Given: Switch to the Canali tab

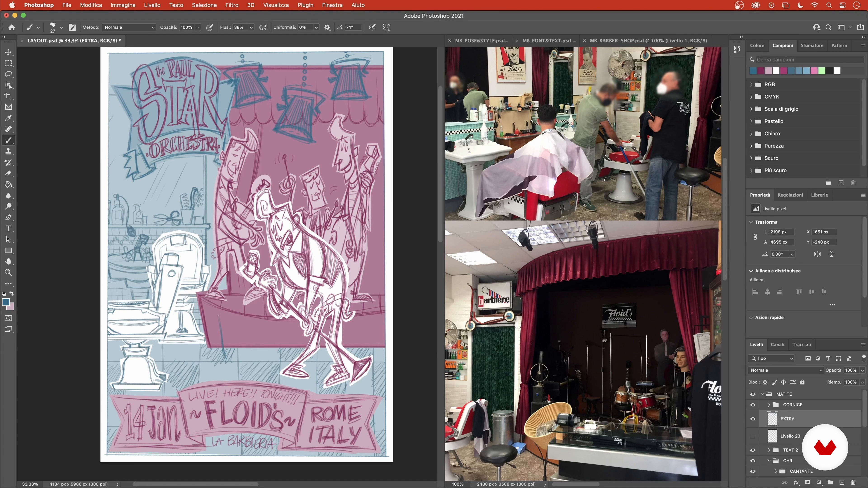Looking at the screenshot, I should 777,345.
